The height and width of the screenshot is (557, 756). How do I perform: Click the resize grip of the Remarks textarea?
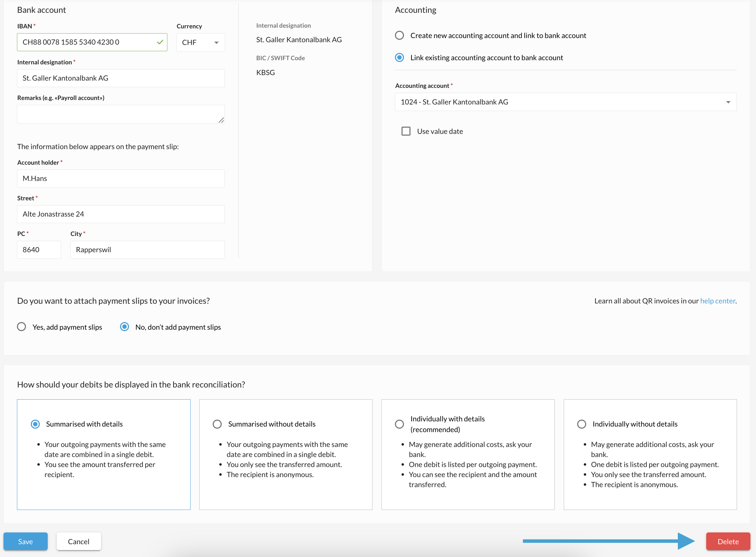(x=221, y=120)
